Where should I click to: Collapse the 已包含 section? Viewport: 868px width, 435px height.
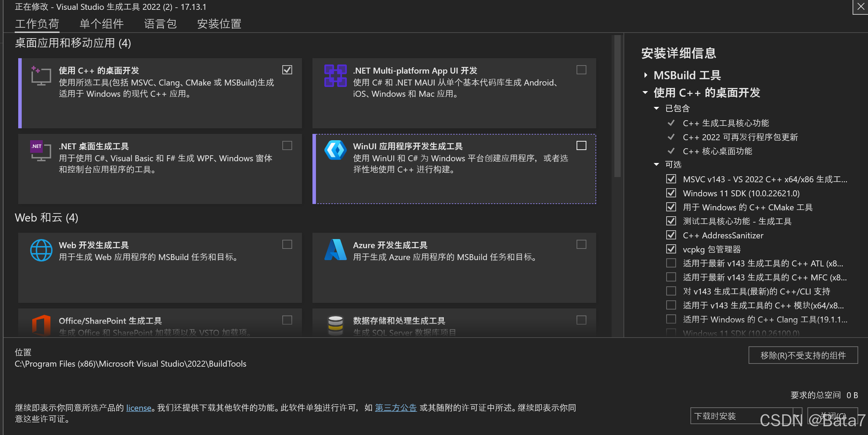click(x=656, y=108)
